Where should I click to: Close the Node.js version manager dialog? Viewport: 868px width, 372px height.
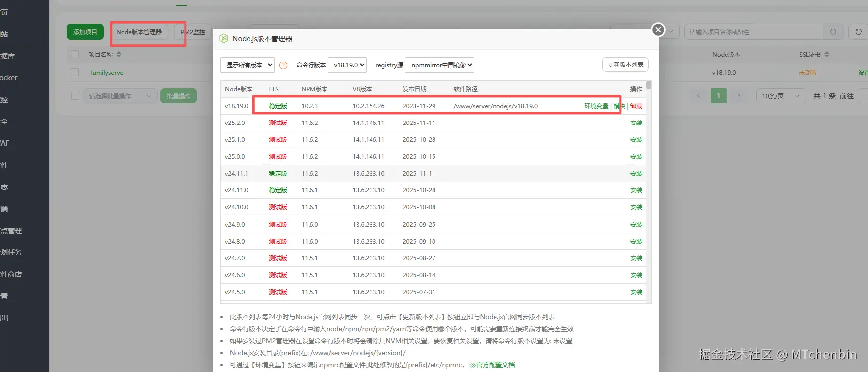(x=658, y=30)
